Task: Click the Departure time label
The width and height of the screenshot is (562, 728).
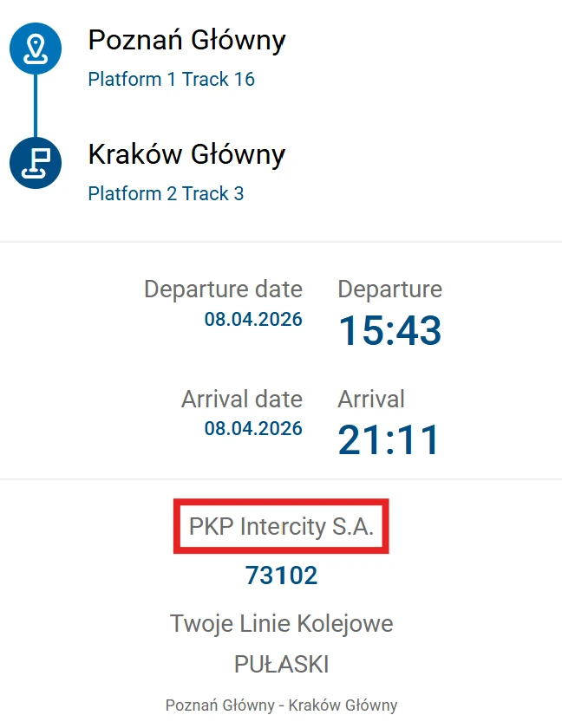Action: pyautogui.click(x=389, y=289)
